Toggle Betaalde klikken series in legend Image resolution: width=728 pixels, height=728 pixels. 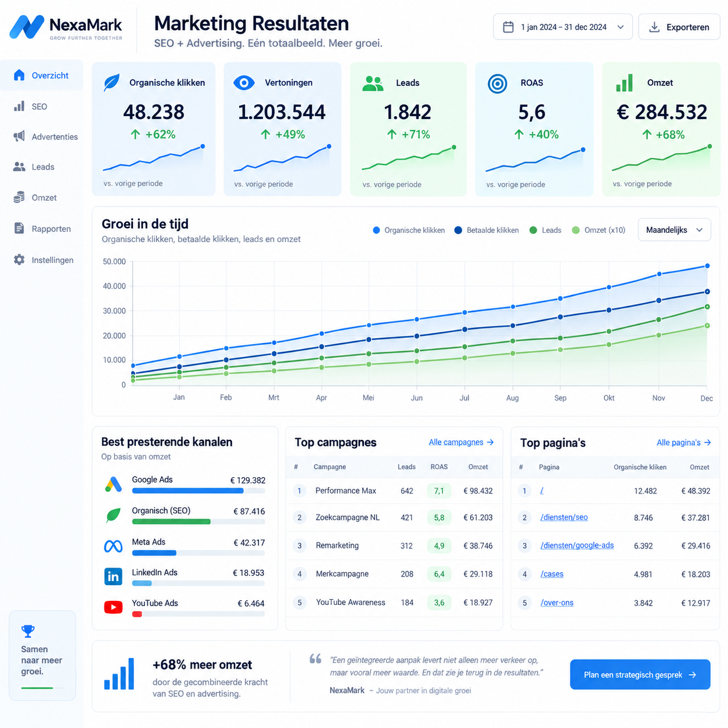click(486, 230)
